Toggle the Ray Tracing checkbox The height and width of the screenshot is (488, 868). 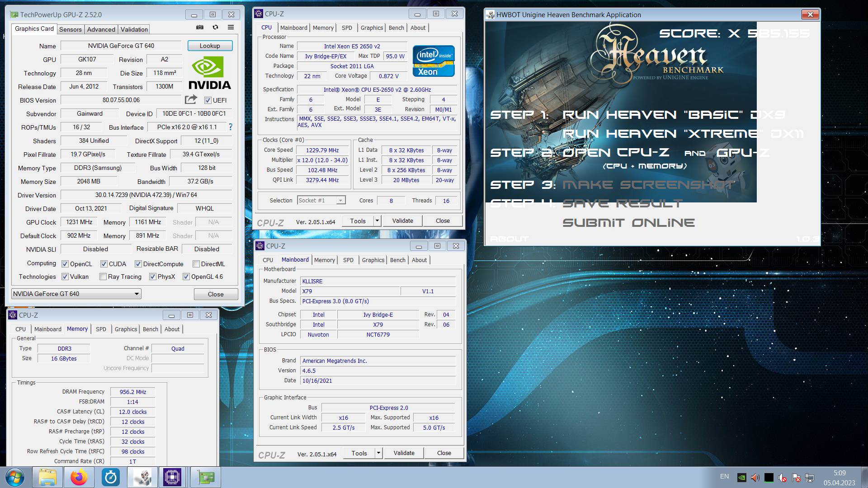pos(103,277)
